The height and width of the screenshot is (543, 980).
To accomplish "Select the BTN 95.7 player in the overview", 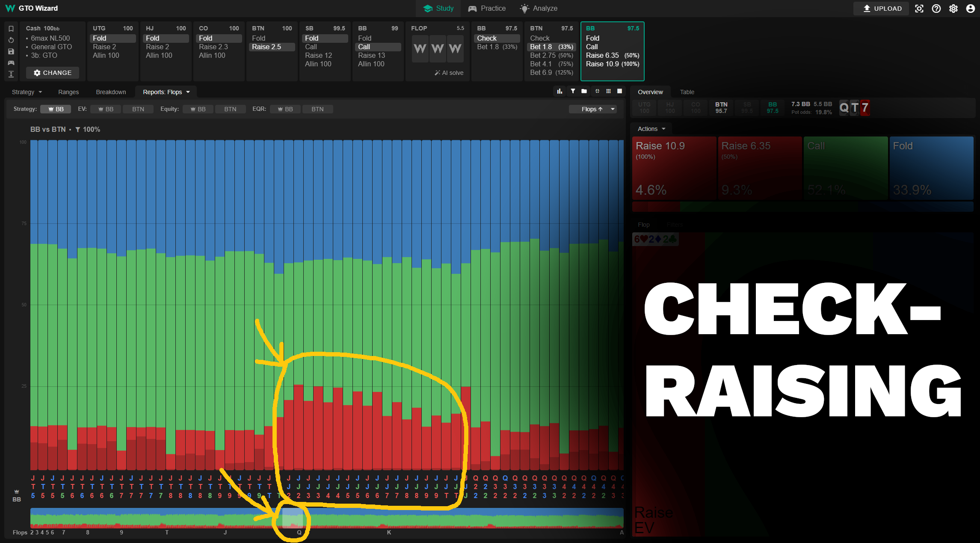I will point(721,107).
